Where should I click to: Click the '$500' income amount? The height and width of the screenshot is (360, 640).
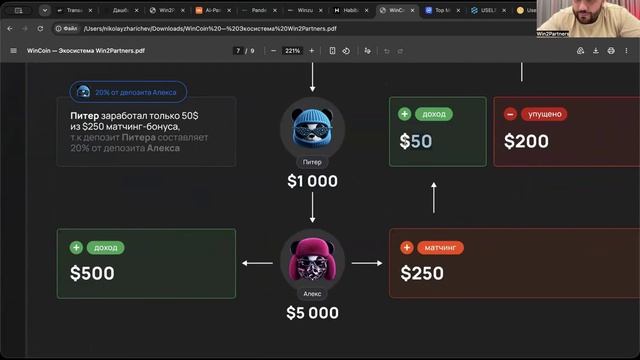pos(92,273)
